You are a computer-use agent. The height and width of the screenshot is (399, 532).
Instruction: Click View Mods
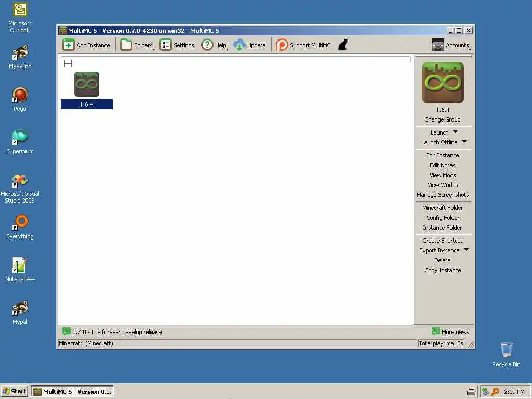click(x=443, y=175)
